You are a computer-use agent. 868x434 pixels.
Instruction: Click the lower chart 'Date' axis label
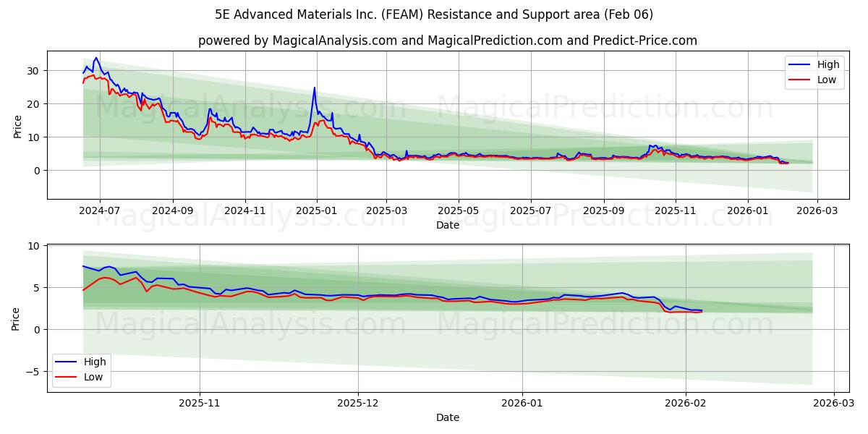[x=448, y=417]
